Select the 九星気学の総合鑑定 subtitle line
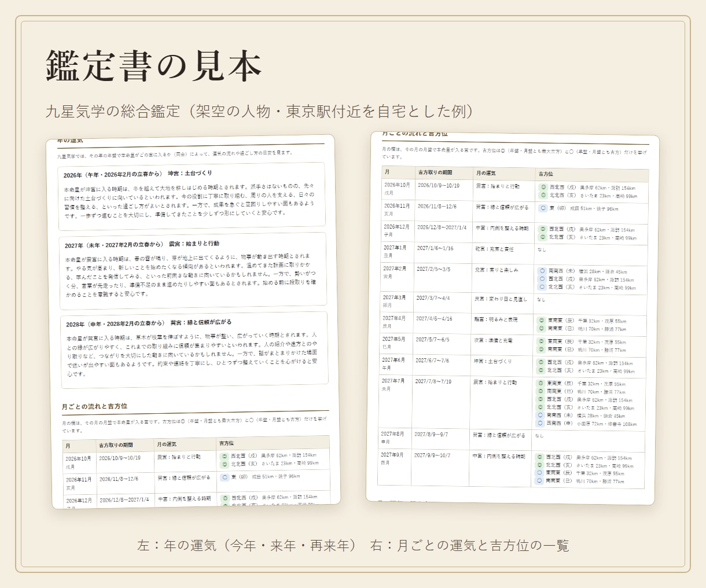The width and height of the screenshot is (706, 588). [x=260, y=111]
